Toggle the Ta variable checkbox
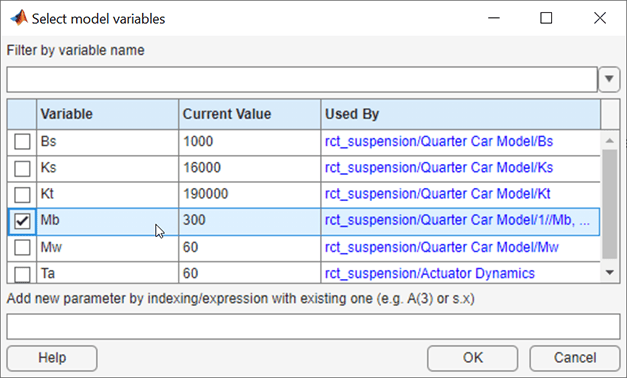 pos(22,274)
